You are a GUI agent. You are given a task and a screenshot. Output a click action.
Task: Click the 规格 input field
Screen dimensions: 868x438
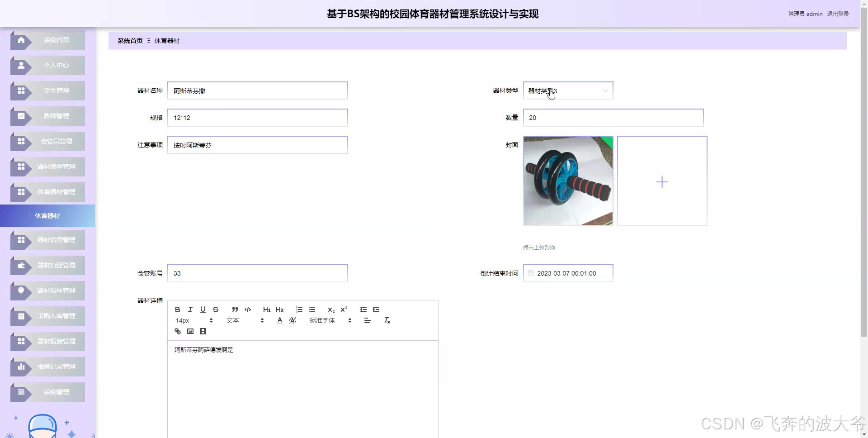coord(258,118)
